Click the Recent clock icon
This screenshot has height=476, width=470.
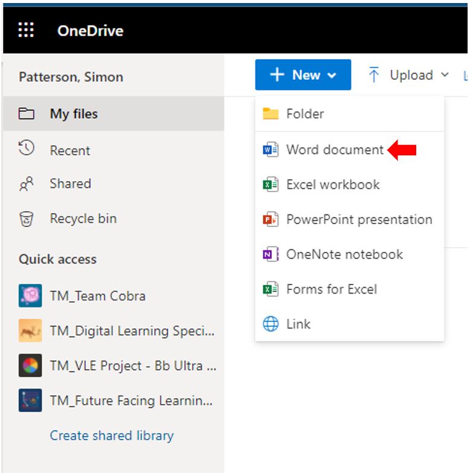click(x=27, y=148)
